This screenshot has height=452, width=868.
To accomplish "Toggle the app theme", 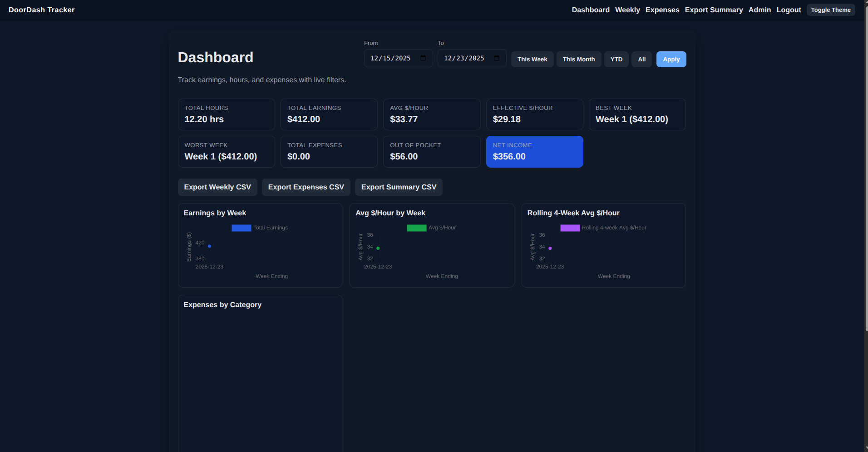I will tap(830, 10).
